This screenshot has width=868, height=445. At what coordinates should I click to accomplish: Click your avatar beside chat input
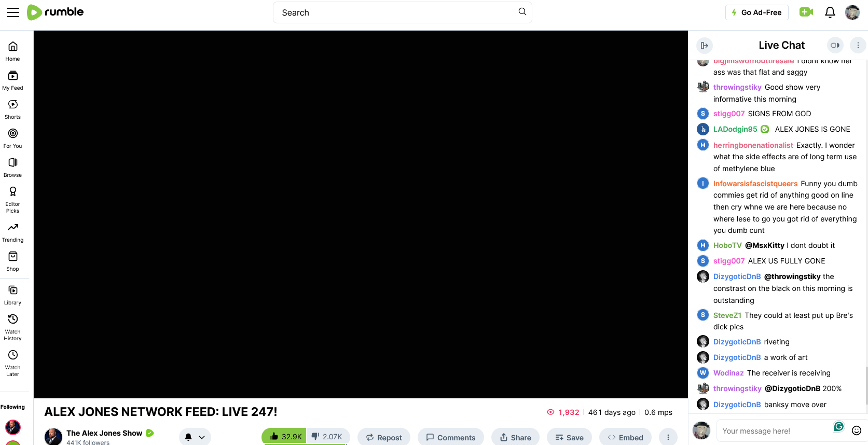[701, 430]
